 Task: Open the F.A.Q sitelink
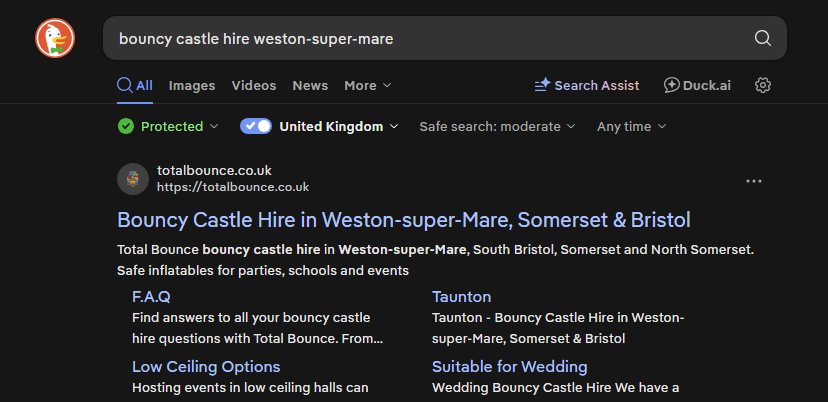pos(151,296)
